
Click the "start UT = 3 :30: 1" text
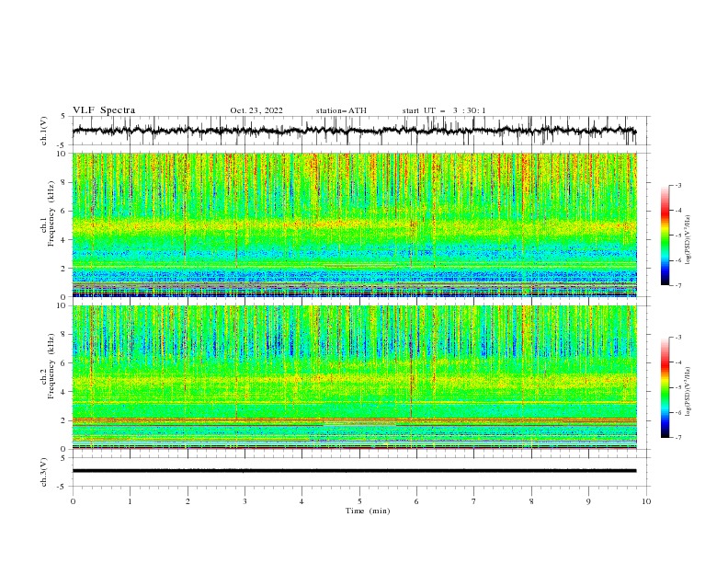[444, 110]
